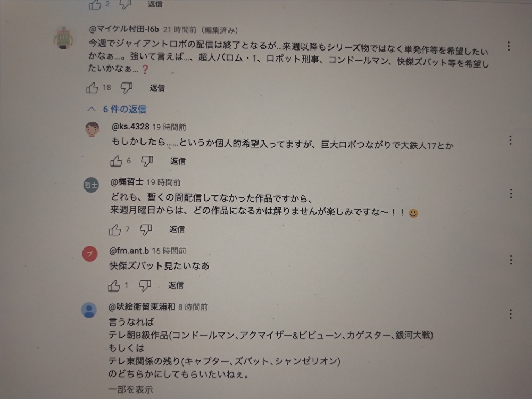Like the @梶哲士 reply
The height and width of the screenshot is (399, 532).
coord(115,230)
